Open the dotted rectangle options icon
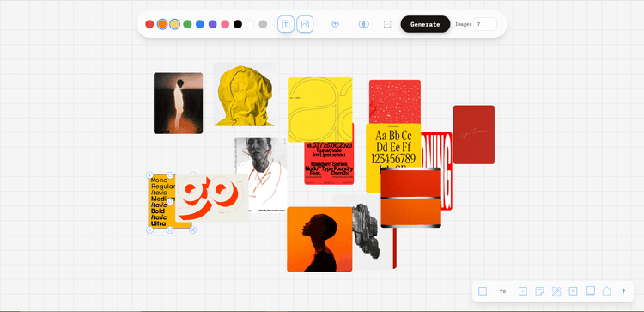This screenshot has width=644, height=312. coord(387,24)
